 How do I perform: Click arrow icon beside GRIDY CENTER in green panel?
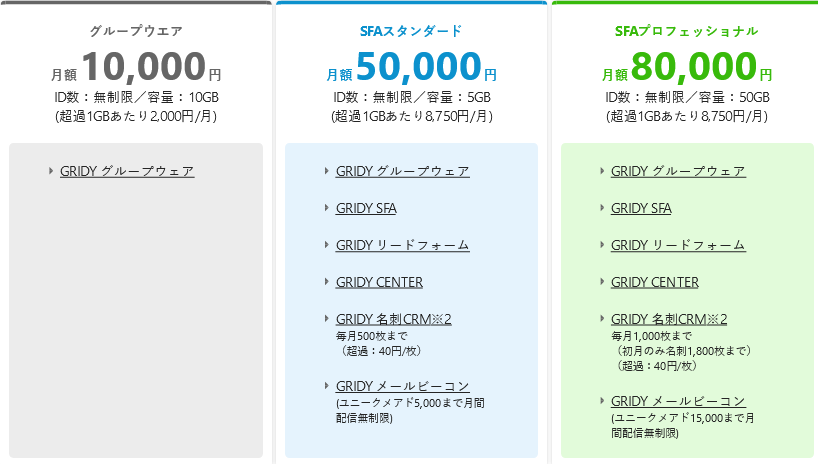(602, 282)
